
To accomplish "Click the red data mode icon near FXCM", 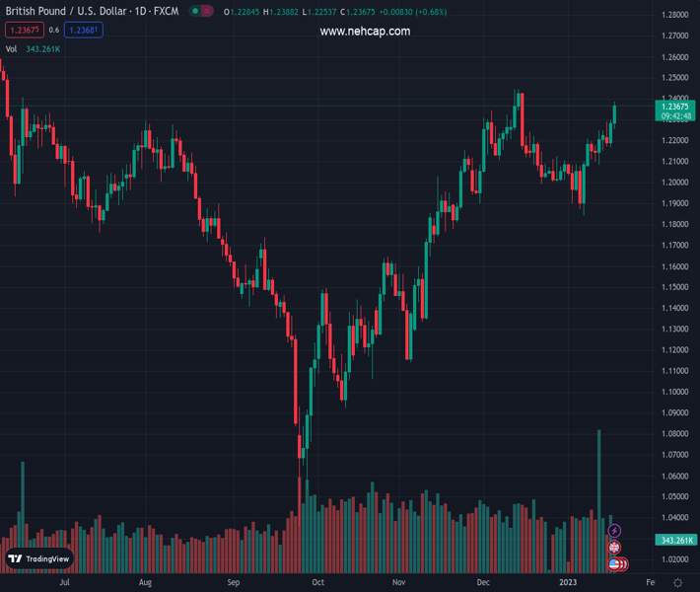I will tap(208, 12).
